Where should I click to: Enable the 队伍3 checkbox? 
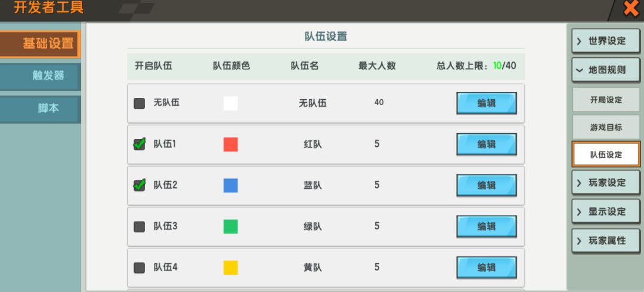tap(140, 226)
